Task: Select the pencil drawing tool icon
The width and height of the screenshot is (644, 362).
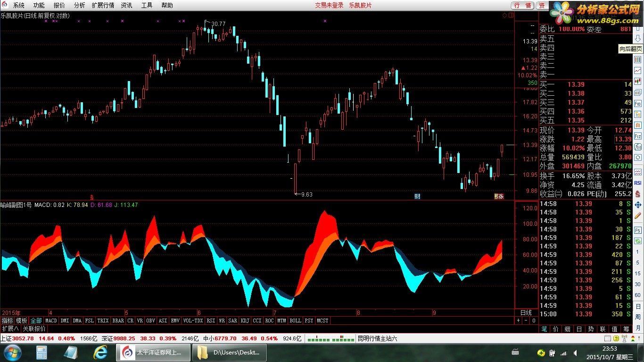Action: pyautogui.click(x=637, y=215)
